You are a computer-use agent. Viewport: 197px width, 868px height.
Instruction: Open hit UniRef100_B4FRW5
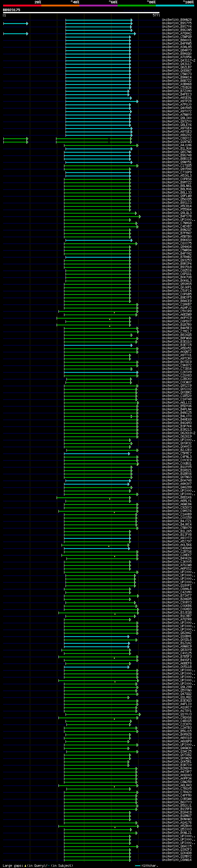177,43
